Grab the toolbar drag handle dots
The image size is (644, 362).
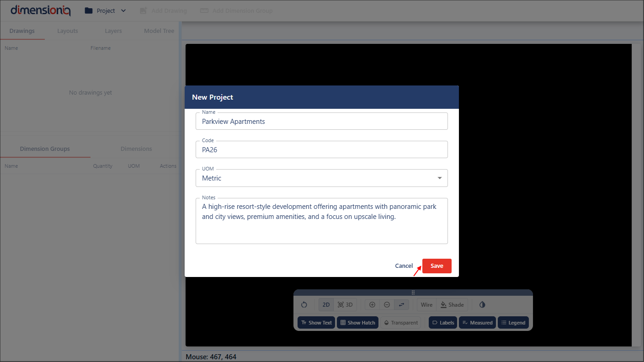pyautogui.click(x=413, y=293)
